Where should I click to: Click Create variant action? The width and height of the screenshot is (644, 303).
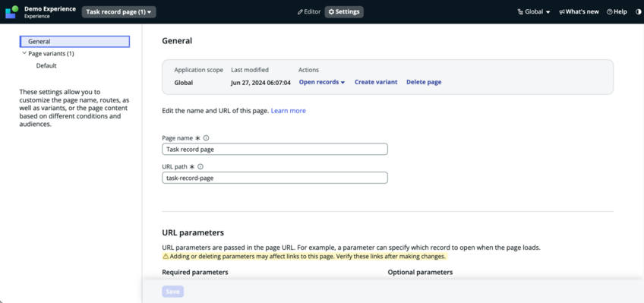(376, 82)
